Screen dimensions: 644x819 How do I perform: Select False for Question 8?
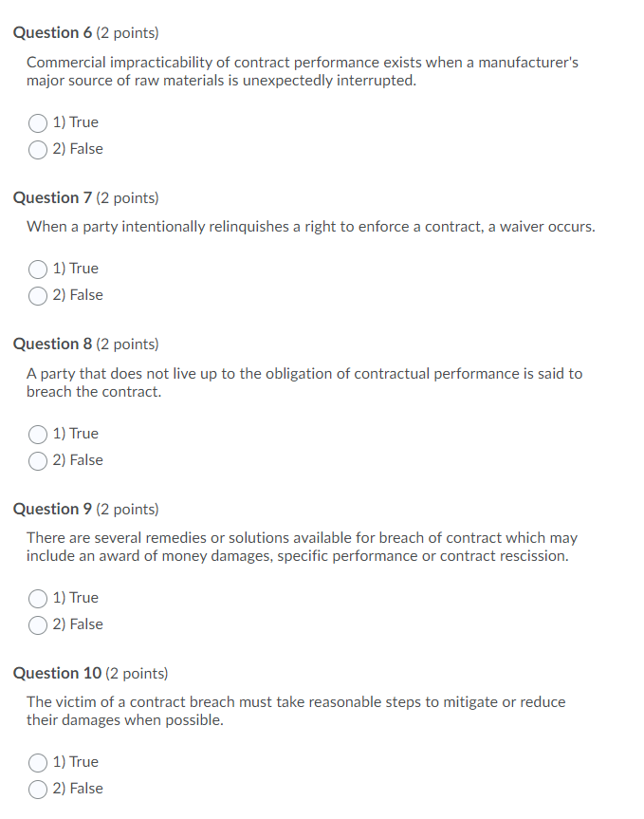[38, 460]
